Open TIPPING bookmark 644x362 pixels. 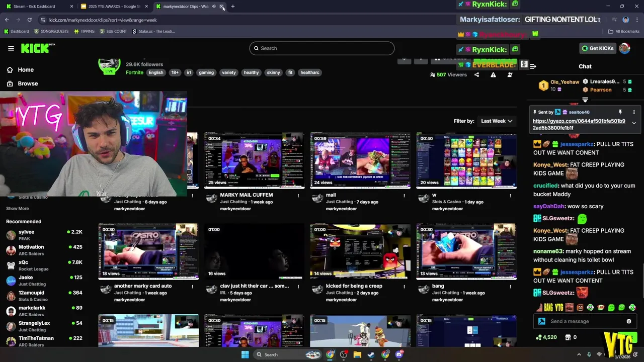tap(84, 31)
